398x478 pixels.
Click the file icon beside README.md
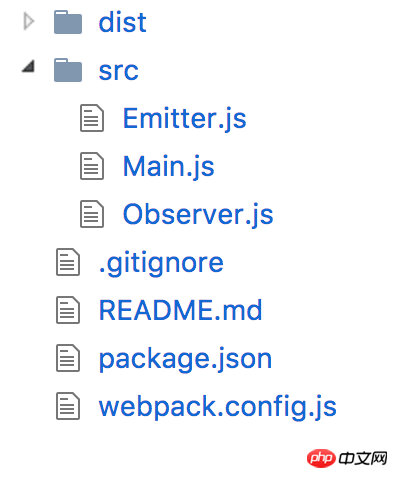coord(68,310)
